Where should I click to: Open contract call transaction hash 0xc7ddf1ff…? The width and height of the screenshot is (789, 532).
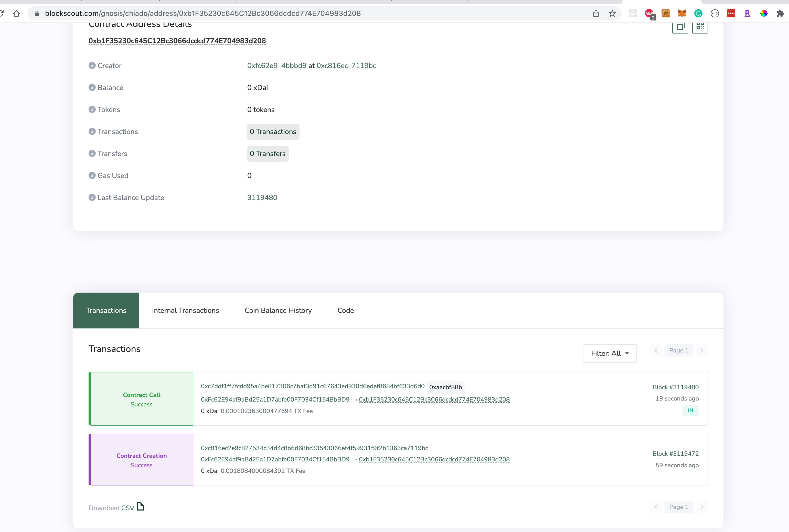click(x=313, y=386)
